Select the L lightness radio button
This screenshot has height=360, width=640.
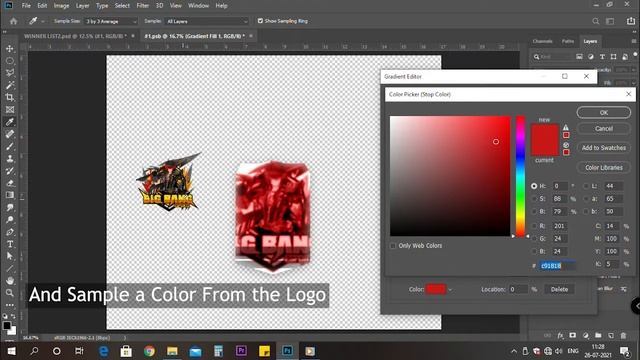click(x=586, y=186)
